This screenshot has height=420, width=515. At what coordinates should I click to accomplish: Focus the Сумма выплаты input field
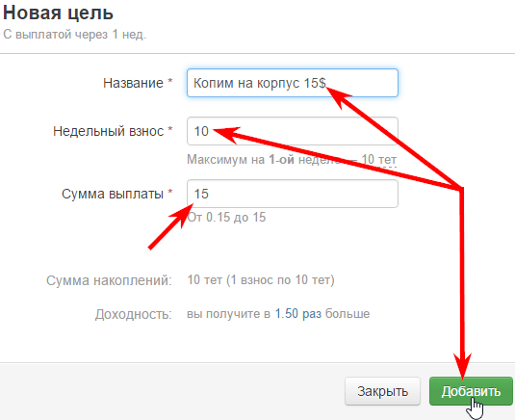(x=293, y=194)
